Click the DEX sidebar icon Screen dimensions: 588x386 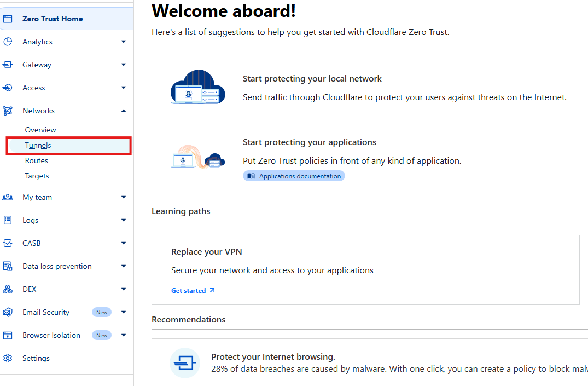point(8,289)
